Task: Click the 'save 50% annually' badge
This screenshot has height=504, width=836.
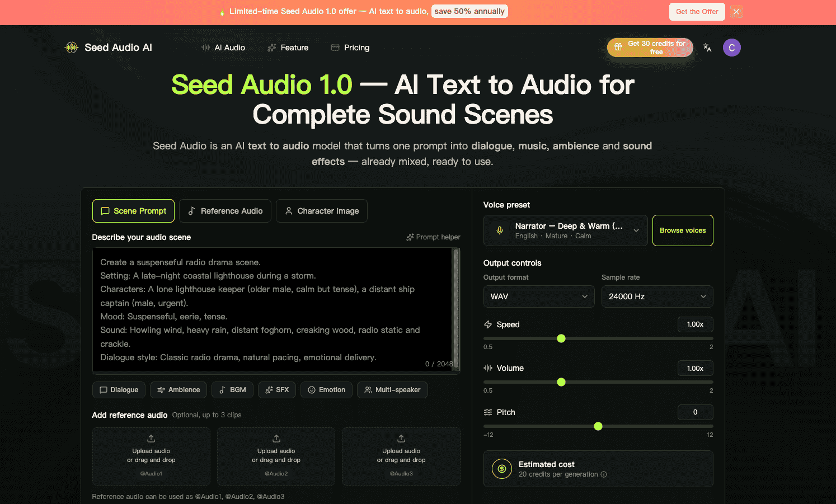Action: pyautogui.click(x=469, y=11)
